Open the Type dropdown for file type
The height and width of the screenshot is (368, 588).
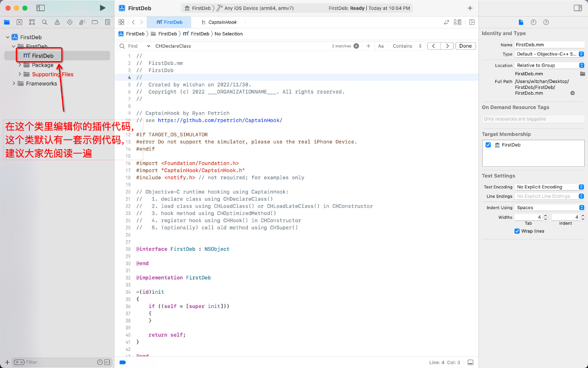(550, 54)
